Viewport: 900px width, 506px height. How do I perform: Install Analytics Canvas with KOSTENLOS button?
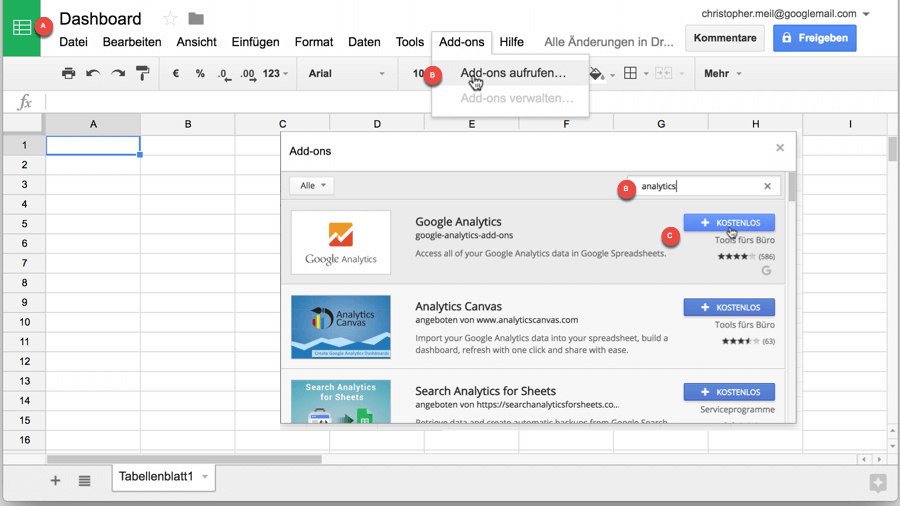(729, 308)
